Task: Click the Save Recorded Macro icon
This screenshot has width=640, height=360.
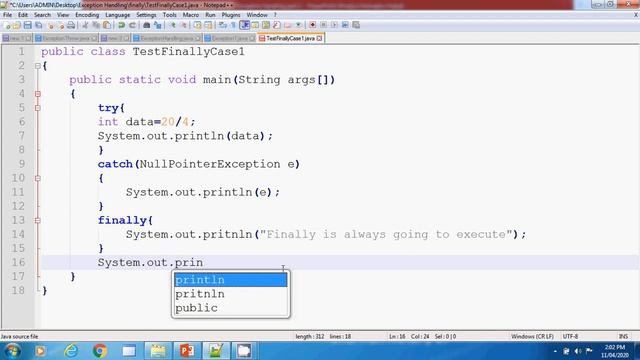Action: tap(356, 25)
